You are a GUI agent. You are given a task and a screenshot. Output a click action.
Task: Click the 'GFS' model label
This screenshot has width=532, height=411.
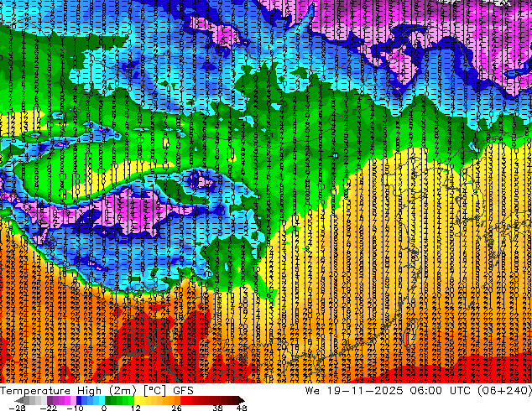click(183, 391)
